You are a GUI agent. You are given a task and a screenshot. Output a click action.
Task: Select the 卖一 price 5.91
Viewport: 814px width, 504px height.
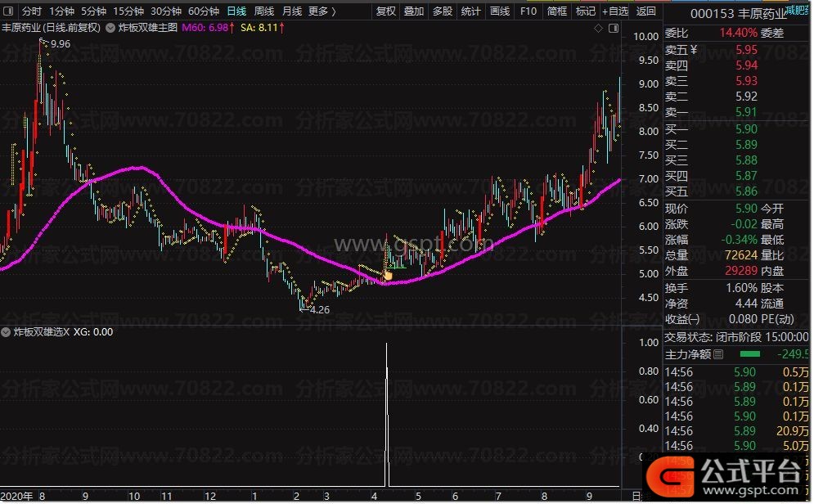coord(747,112)
